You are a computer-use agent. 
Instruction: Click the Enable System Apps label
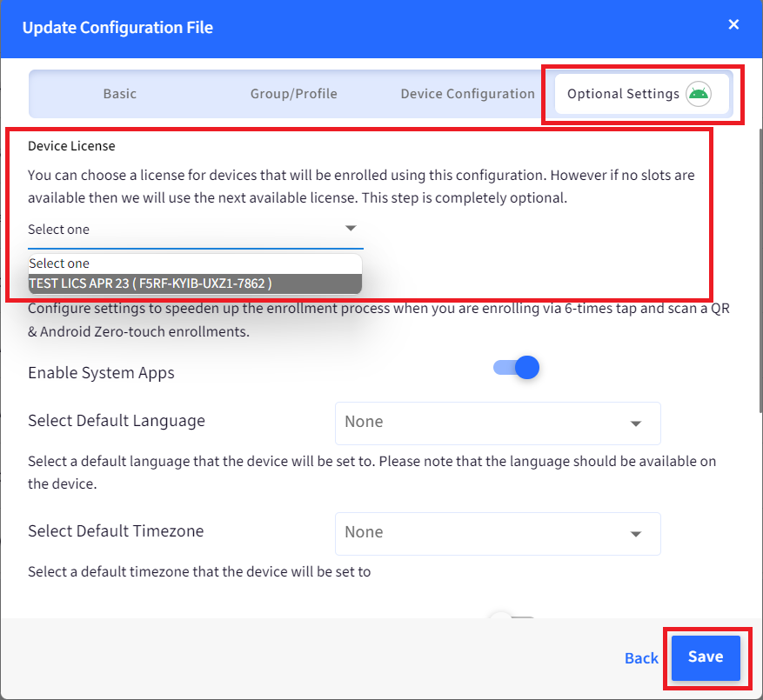101,373
